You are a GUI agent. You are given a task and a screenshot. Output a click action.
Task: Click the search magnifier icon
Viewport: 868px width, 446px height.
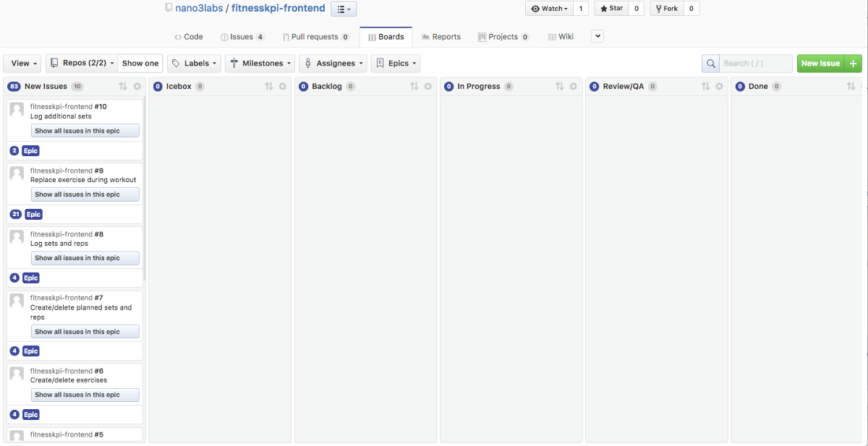(710, 64)
